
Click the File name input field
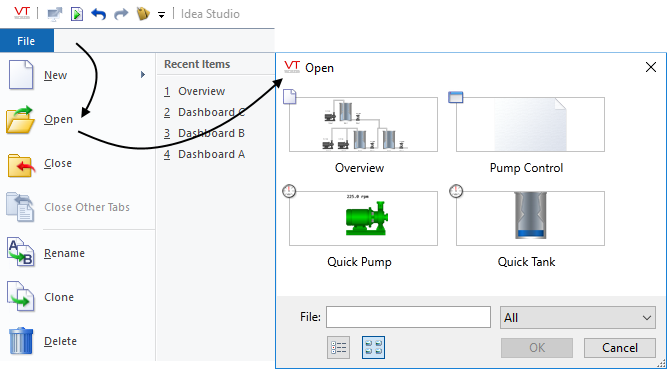[408, 317]
